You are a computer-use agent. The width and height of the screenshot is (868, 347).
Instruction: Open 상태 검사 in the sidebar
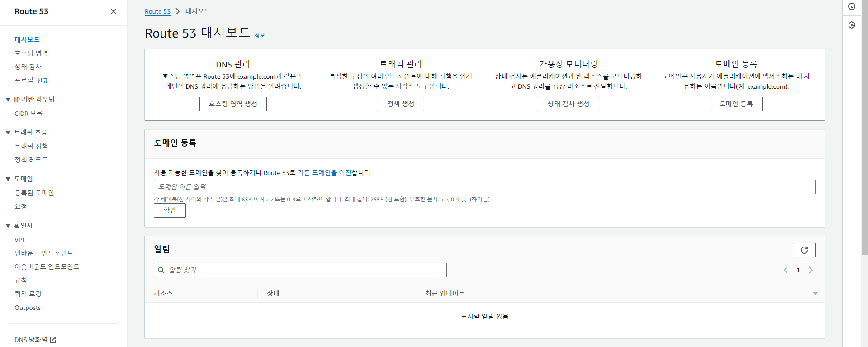click(x=28, y=67)
